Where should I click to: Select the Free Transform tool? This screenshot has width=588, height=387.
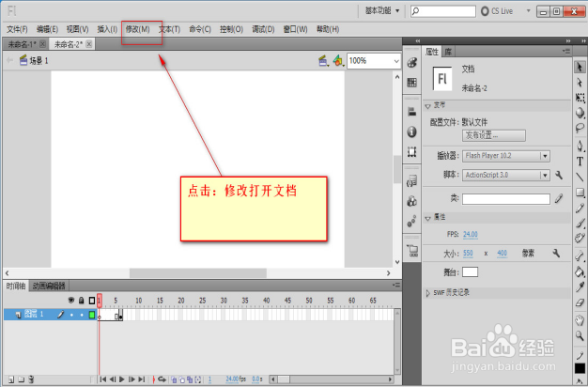click(580, 98)
